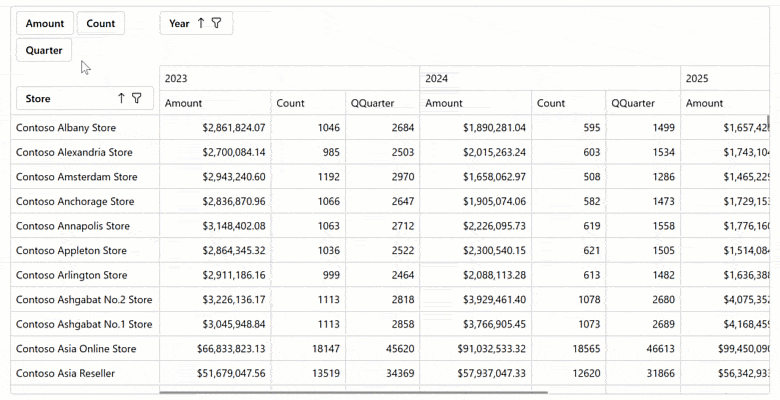This screenshot has height=400, width=780.
Task: Select Contoso Ashgabat No.2 Store row
Action: tap(85, 300)
